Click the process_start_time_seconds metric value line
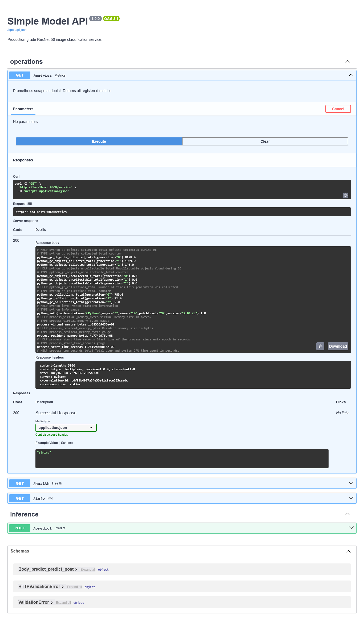The image size is (364, 624). pos(76,347)
